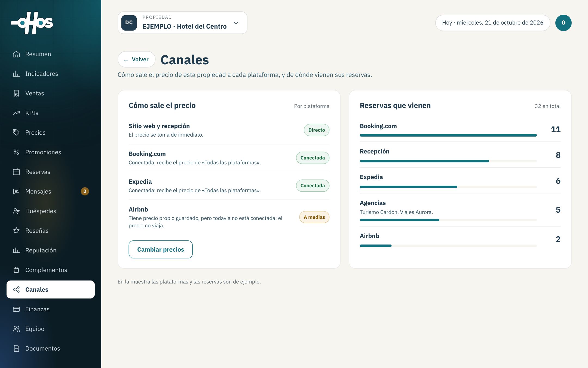The width and height of the screenshot is (588, 368).
Task: Click the Finanzas card icon
Action: (16, 309)
